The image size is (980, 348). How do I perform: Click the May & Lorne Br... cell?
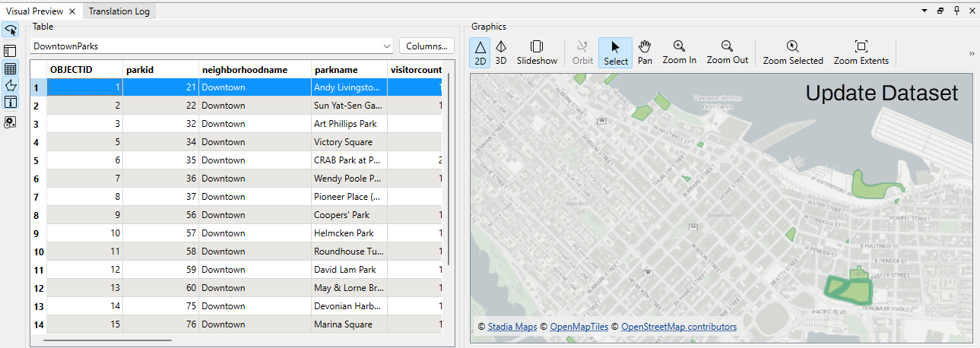coord(349,288)
